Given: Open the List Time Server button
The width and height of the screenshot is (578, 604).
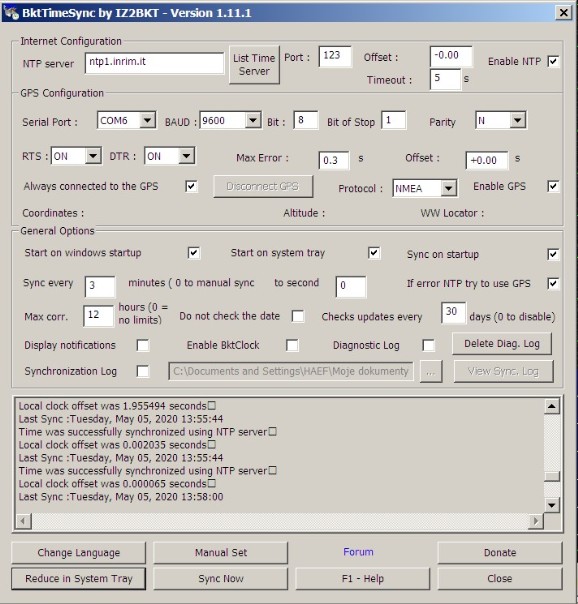Looking at the screenshot, I should click(x=254, y=65).
